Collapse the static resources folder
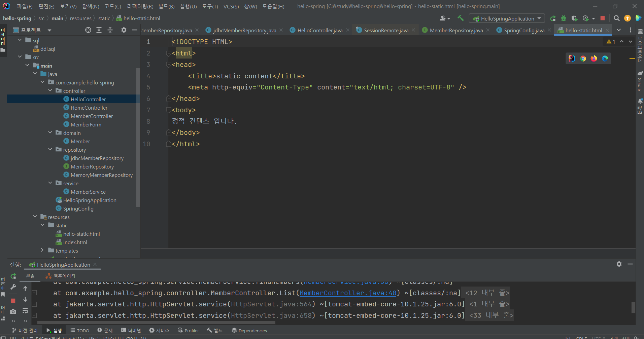The height and width of the screenshot is (339, 644). [42, 225]
